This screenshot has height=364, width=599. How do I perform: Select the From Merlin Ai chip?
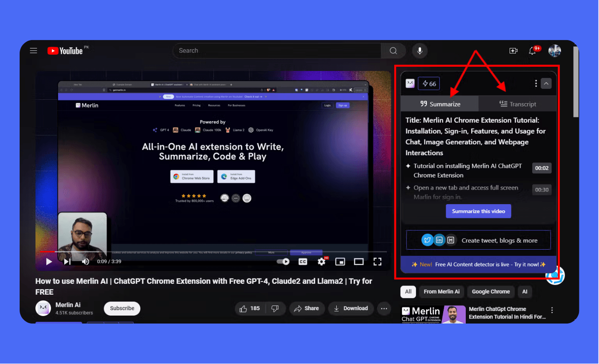tap(442, 292)
